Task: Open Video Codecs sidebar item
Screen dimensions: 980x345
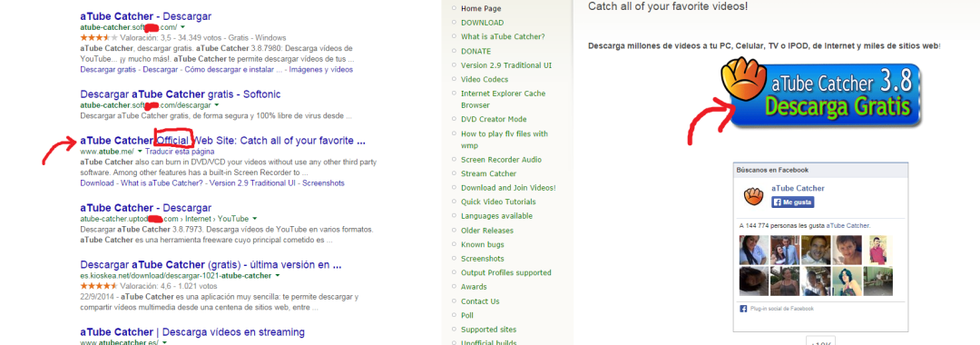Action: [485, 79]
